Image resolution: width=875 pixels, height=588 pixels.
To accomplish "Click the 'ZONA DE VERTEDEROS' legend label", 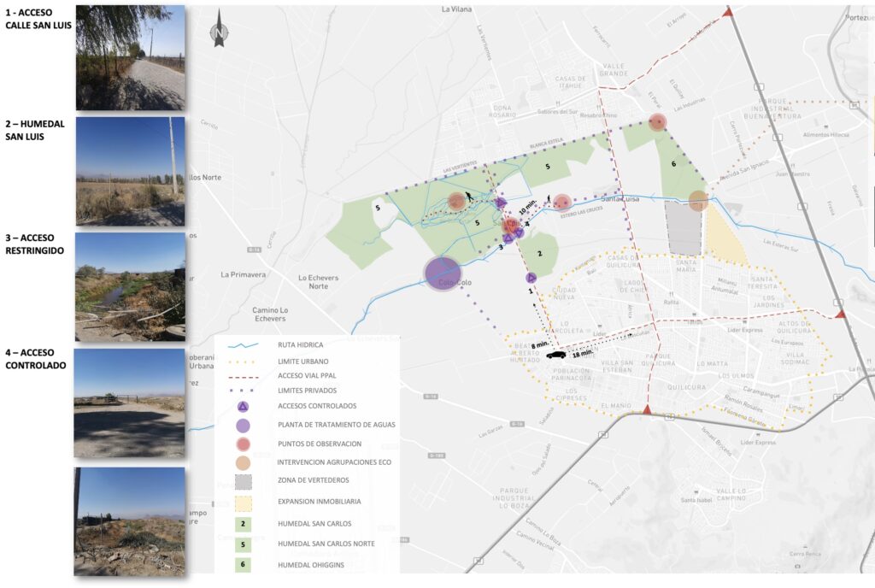I will (314, 480).
